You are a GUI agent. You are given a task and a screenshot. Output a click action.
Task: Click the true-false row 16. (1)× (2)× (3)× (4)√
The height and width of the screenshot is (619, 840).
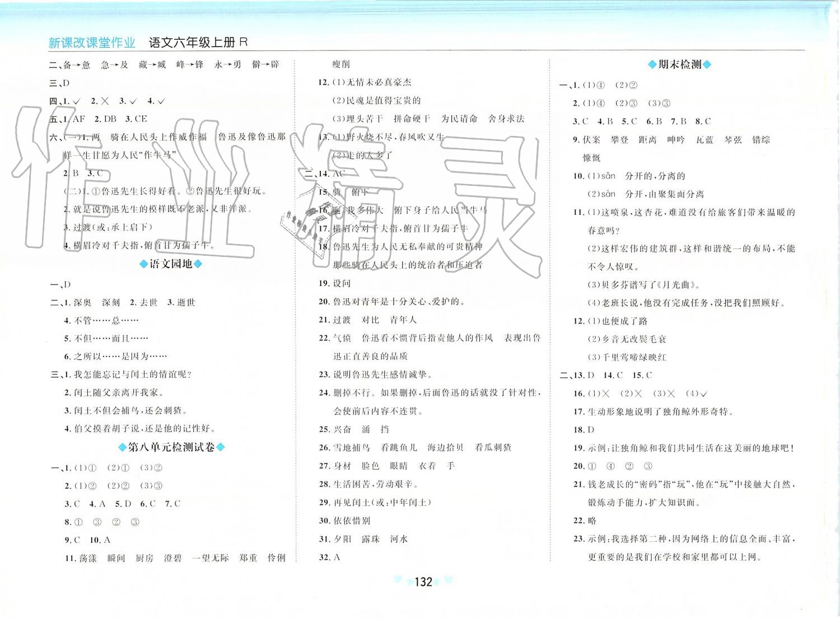coord(640,393)
